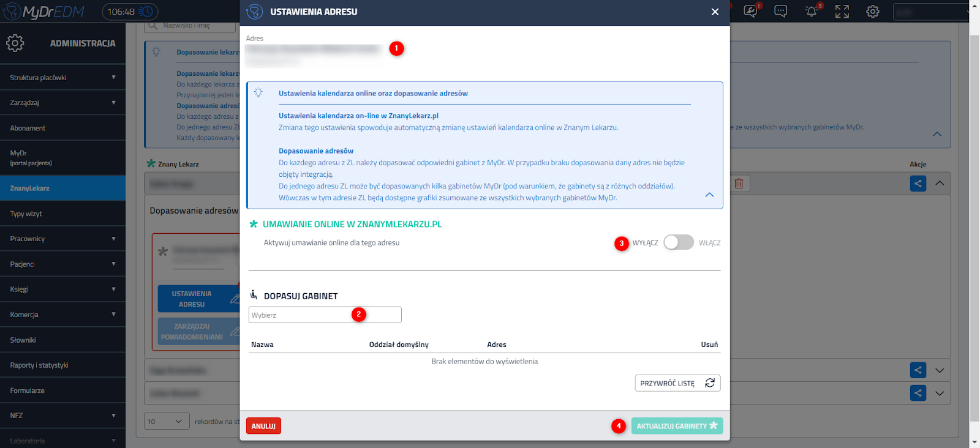Screen dimensions: 980x448
Task: Click Zarządzaj powiadomieniami button in background
Action: pos(199,331)
